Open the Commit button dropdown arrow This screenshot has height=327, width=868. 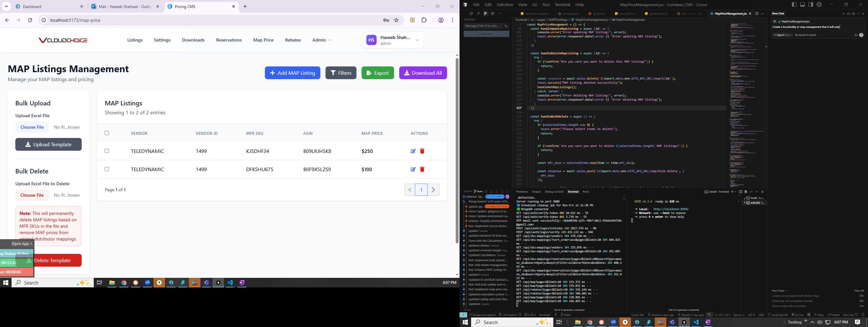[506, 34]
